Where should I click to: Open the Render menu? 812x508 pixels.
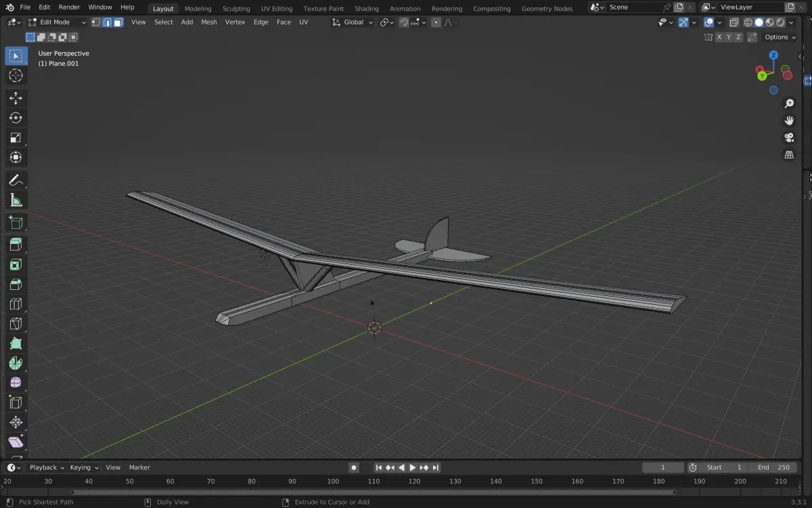[69, 7]
